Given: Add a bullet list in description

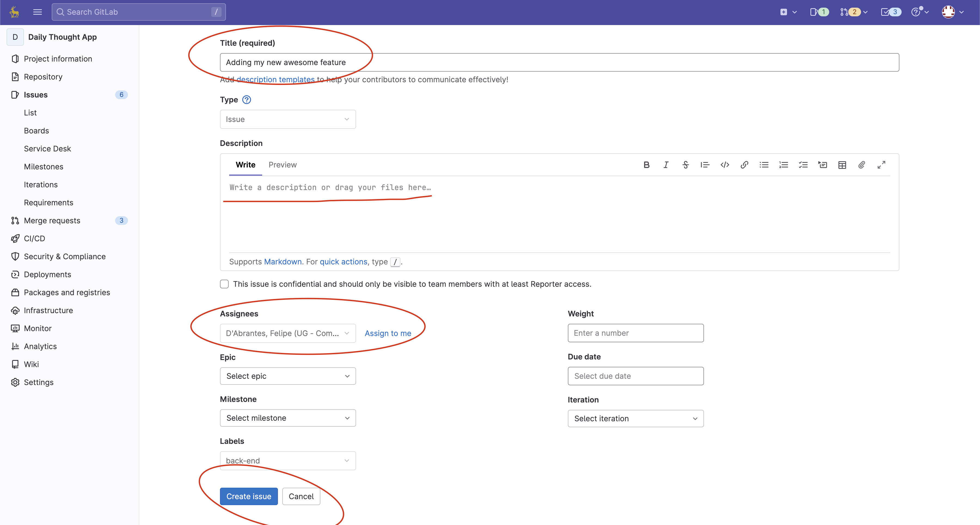Looking at the screenshot, I should pos(764,165).
